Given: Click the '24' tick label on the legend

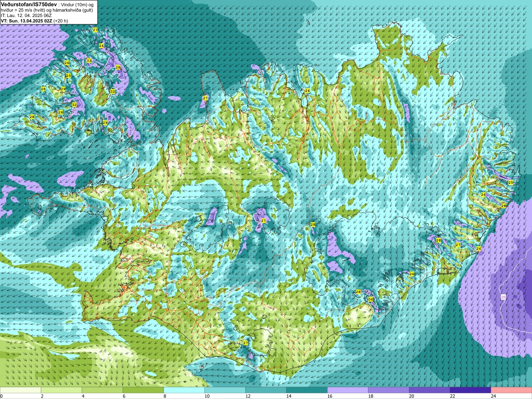Looking at the screenshot, I should pos(493,396).
